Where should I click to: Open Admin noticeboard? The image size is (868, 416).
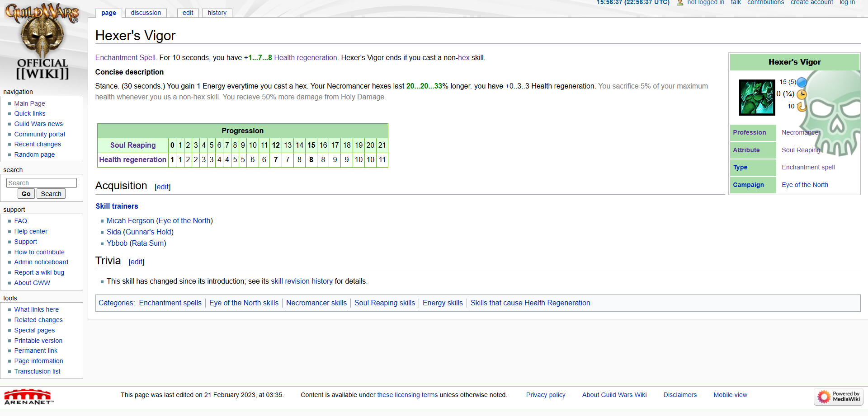pyautogui.click(x=41, y=262)
